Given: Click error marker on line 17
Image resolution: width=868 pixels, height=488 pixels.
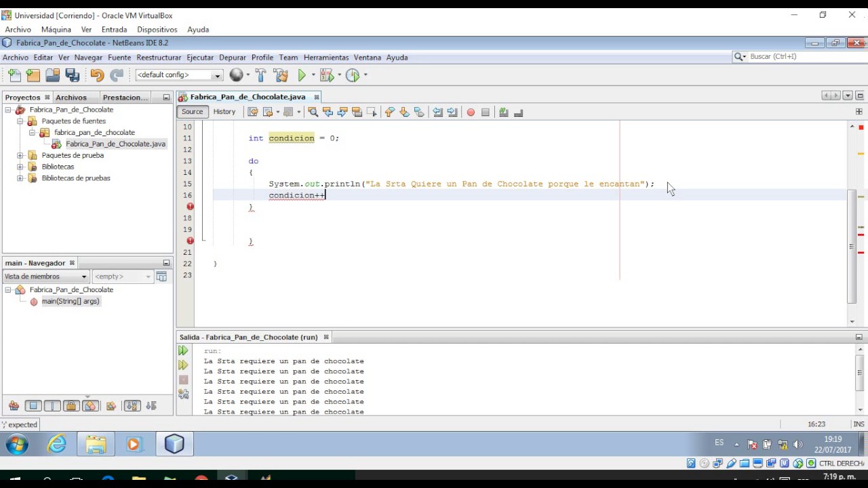Looking at the screenshot, I should coord(190,207).
